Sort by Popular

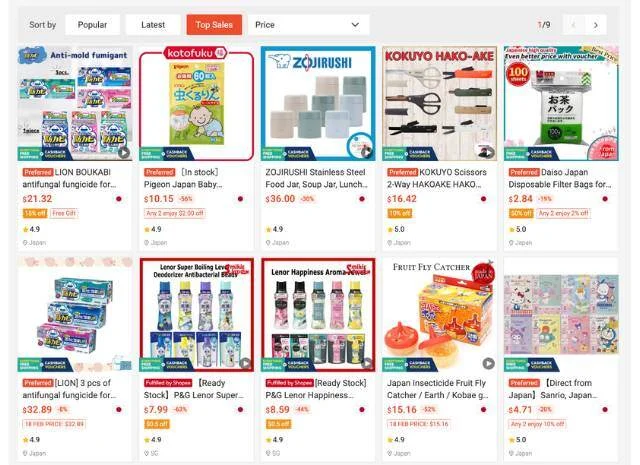92,25
